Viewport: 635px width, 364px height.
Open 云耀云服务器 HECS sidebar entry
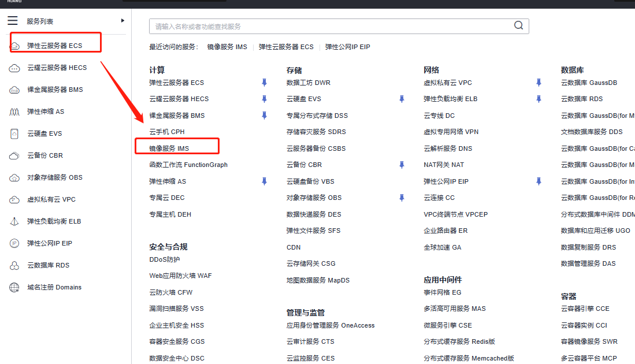click(57, 68)
